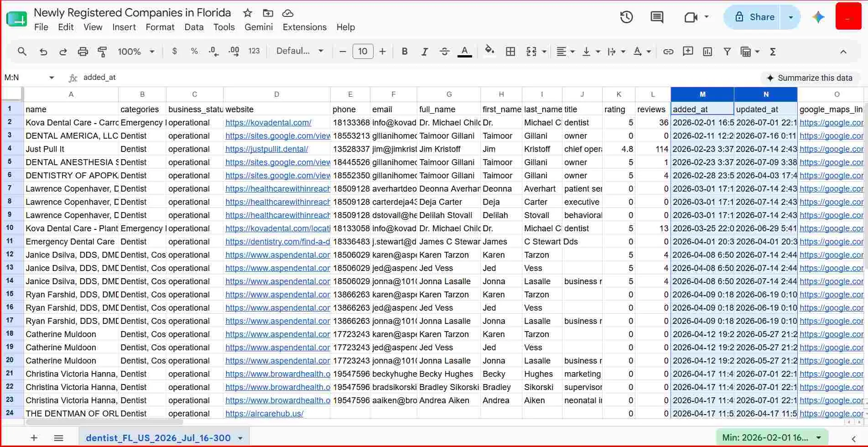This screenshot has width=868, height=447.
Task: Click the Undo arrow icon
Action: (x=43, y=52)
